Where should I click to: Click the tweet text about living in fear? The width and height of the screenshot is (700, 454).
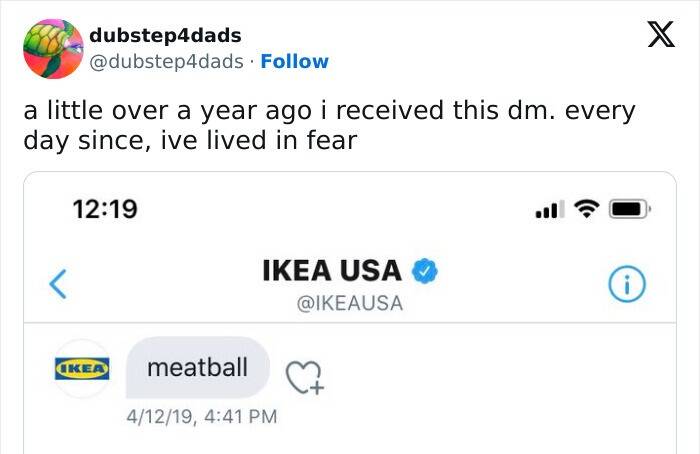pos(329,125)
